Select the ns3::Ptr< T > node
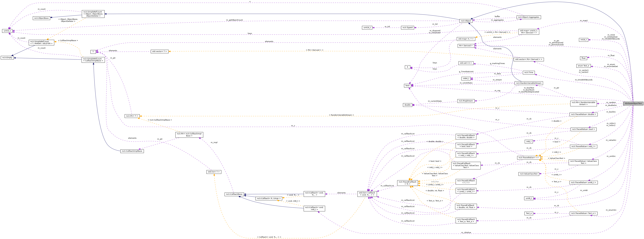This screenshot has height=239, width=644. 132,116
